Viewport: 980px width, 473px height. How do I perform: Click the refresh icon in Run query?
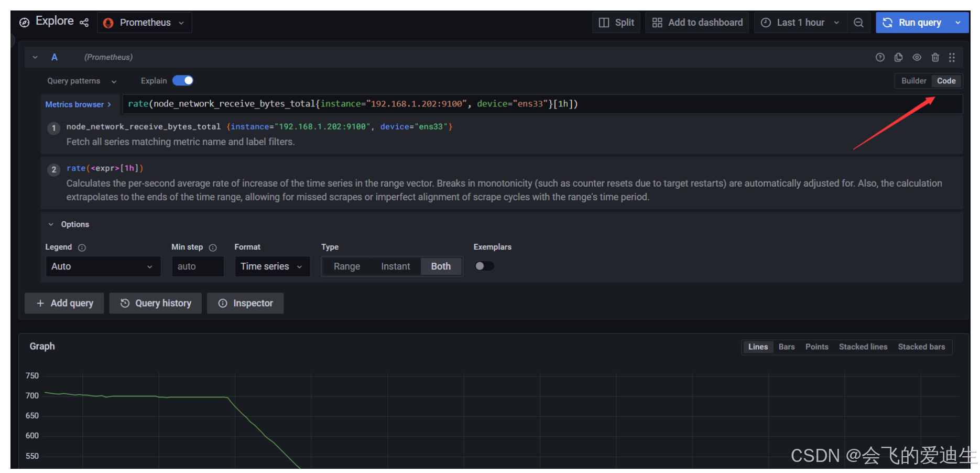click(887, 23)
